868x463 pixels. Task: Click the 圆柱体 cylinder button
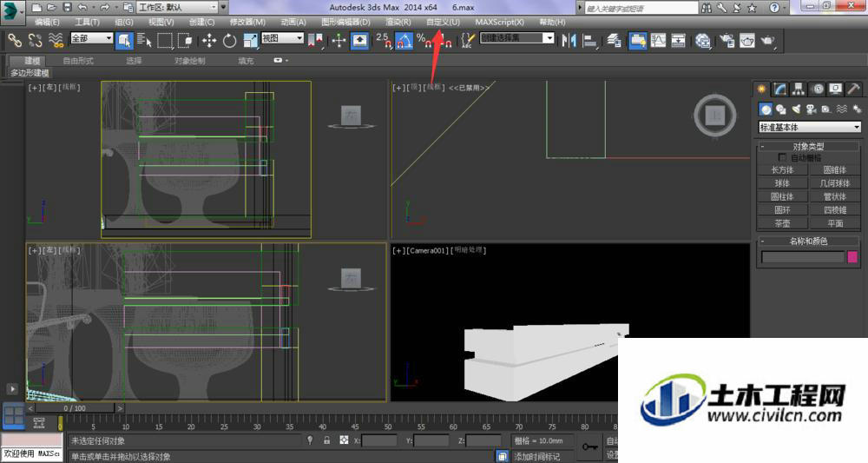[782, 196]
